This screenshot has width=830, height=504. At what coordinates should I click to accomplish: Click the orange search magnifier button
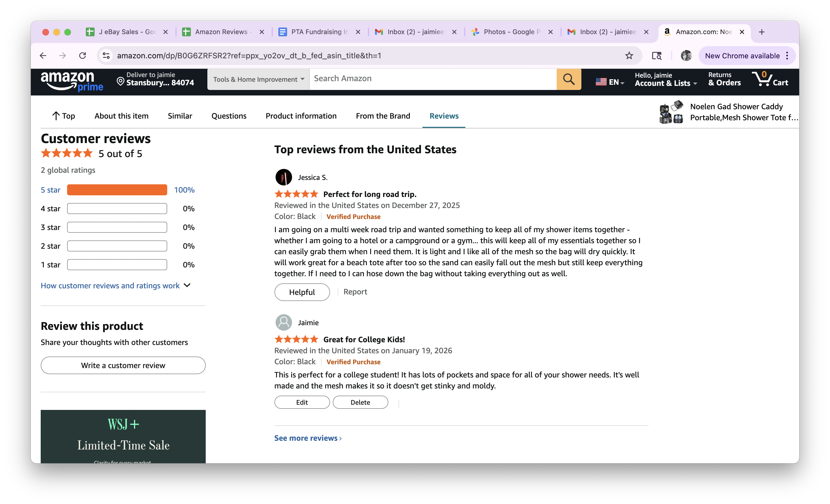pos(569,79)
